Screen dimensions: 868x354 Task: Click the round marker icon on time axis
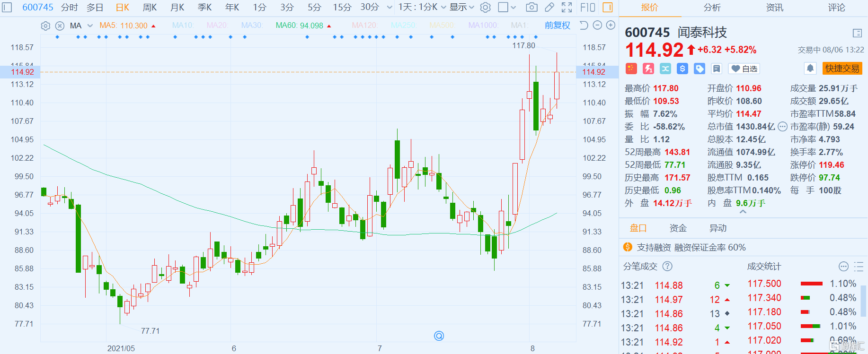click(x=439, y=336)
